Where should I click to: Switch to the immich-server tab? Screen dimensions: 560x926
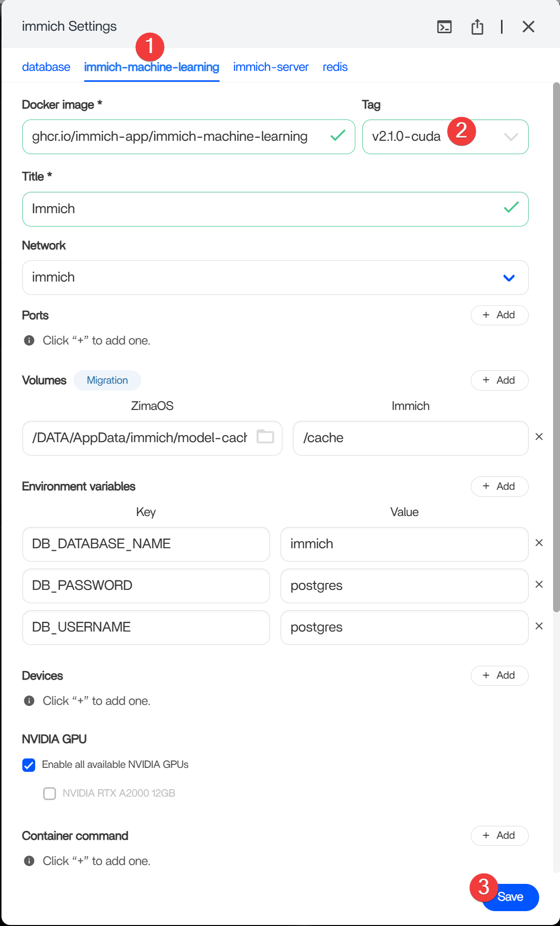click(271, 67)
